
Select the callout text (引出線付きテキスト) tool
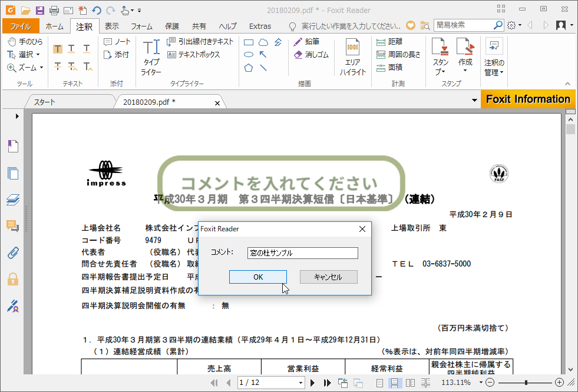point(200,42)
